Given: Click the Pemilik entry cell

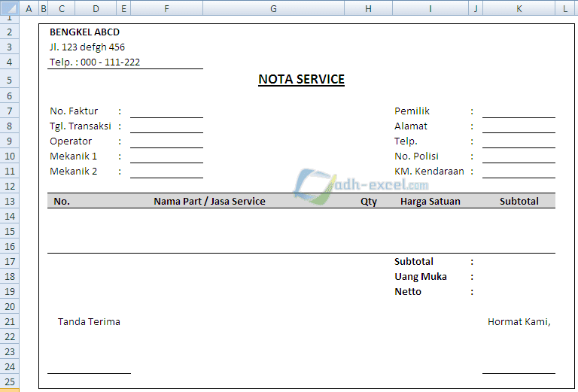Looking at the screenshot, I should click(x=519, y=111).
